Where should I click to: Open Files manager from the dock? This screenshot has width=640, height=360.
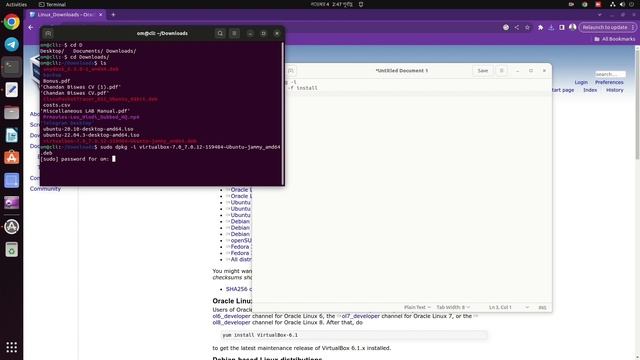click(x=11, y=112)
